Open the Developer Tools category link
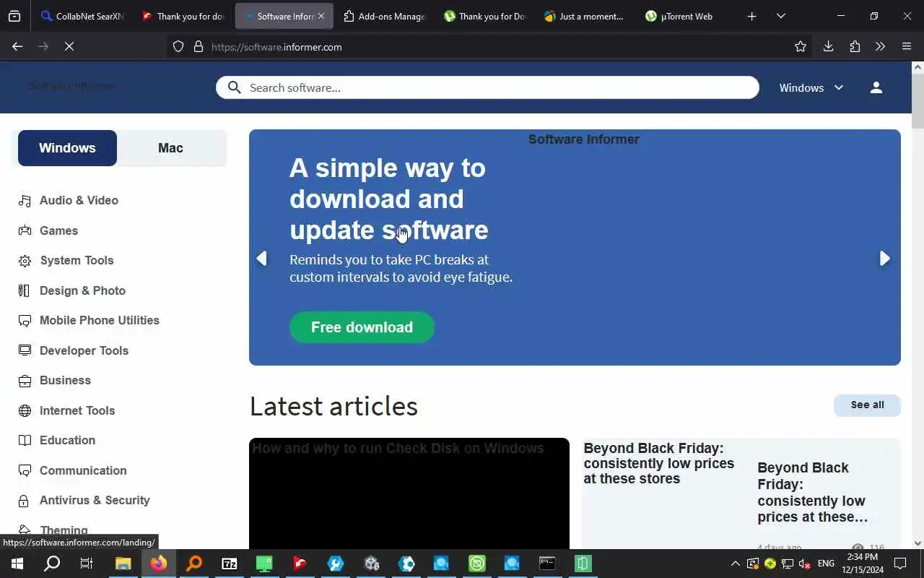The height and width of the screenshot is (578, 924). pos(84,350)
